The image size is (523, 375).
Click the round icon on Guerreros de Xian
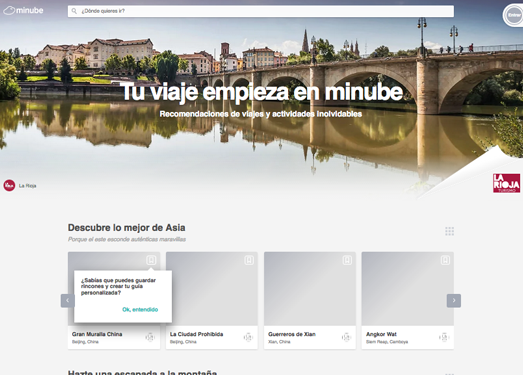pyautogui.click(x=346, y=337)
